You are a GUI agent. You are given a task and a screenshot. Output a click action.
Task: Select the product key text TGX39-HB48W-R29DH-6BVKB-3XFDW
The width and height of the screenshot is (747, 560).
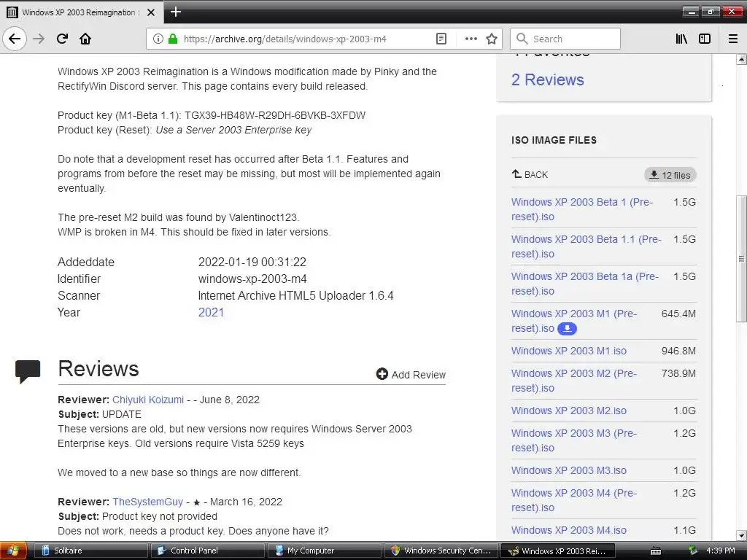[x=275, y=115]
